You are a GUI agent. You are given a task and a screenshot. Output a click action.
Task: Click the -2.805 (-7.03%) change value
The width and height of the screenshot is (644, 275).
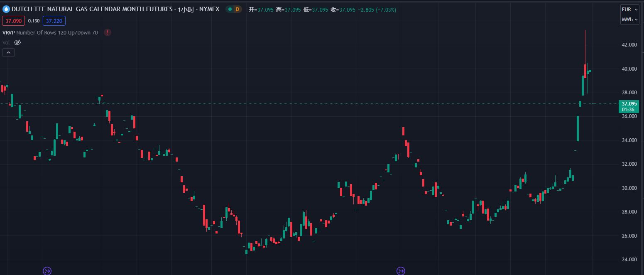[377, 10]
